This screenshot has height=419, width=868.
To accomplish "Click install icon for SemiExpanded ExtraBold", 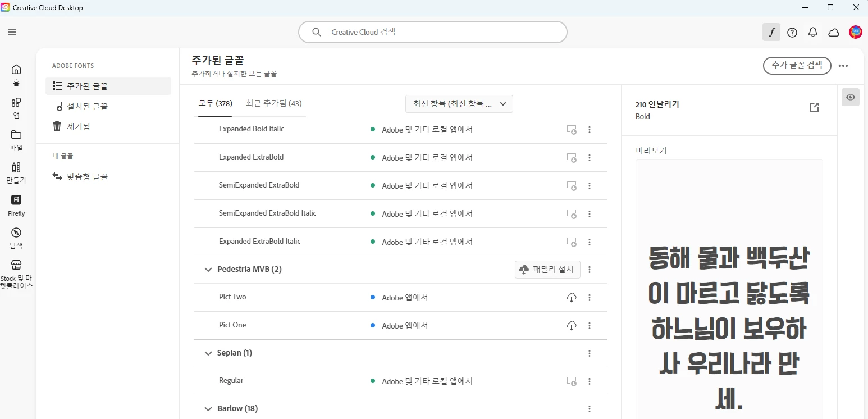I will point(572,186).
